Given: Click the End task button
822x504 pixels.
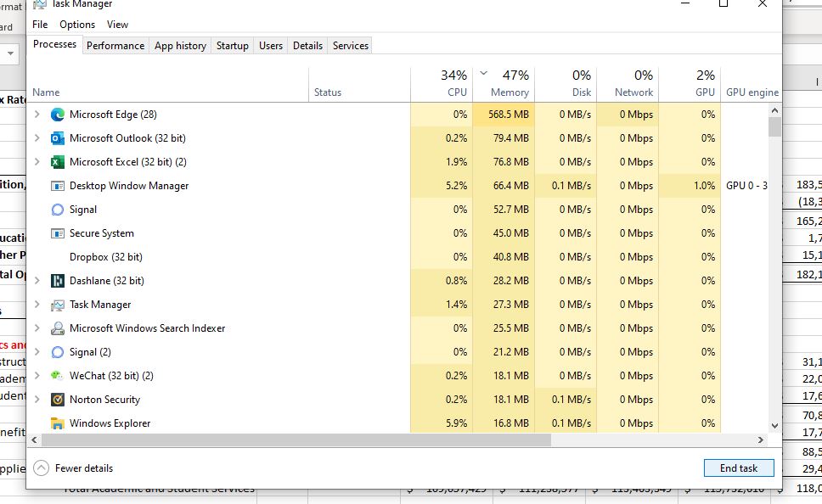Looking at the screenshot, I should pos(739,468).
